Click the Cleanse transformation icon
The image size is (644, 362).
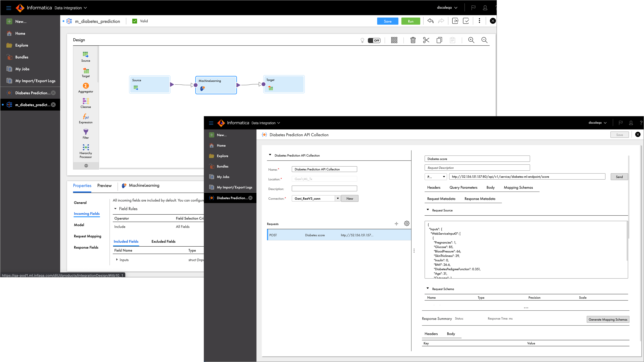click(86, 101)
